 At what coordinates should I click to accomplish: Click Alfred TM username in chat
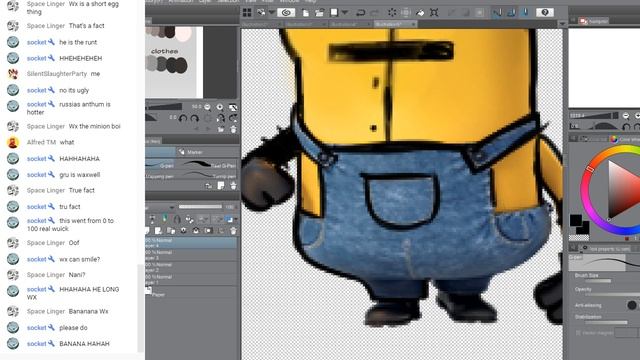click(x=41, y=142)
